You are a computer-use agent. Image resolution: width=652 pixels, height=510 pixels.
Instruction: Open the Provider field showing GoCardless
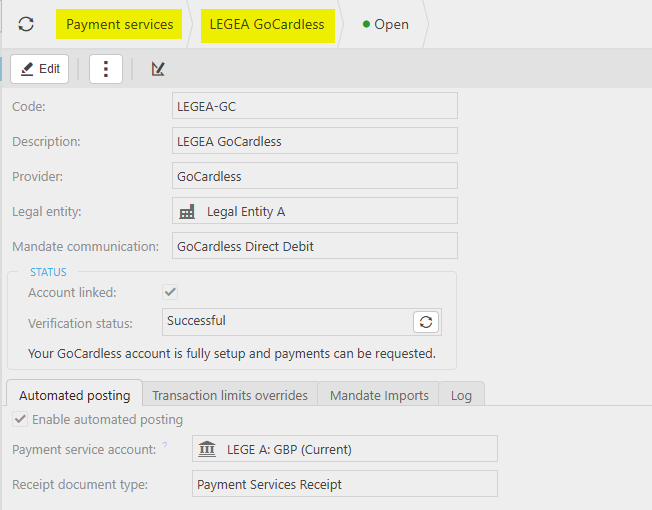[x=314, y=176]
